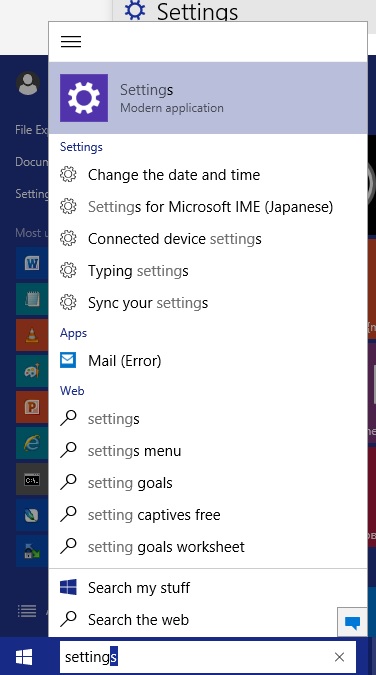
Task: Open the Windows Start button
Action: click(24, 657)
